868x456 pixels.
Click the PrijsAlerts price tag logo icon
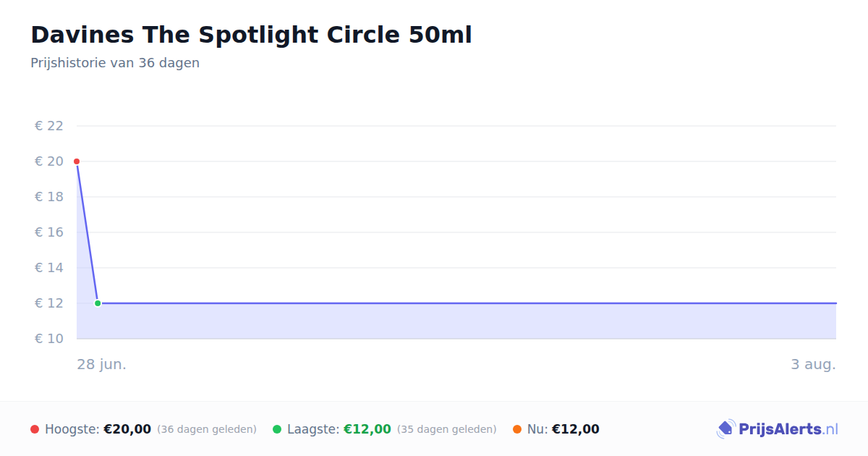(x=726, y=429)
